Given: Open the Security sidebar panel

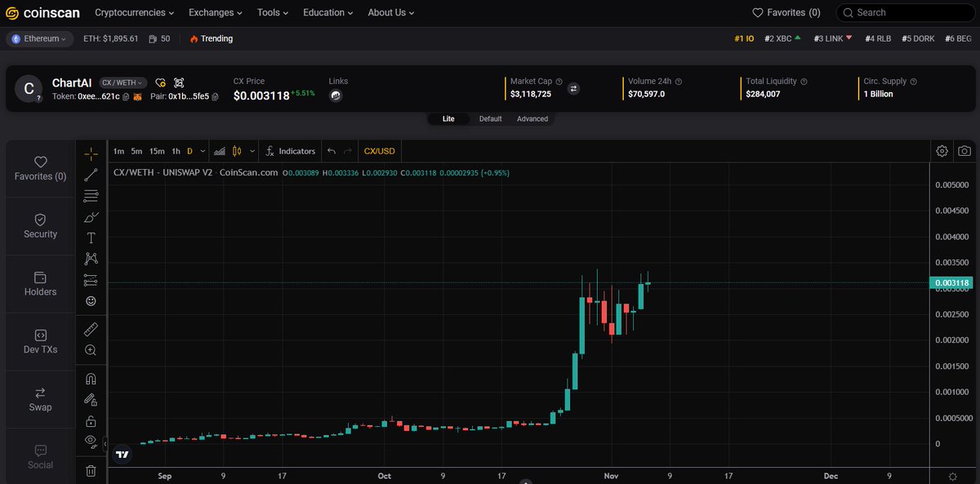Looking at the screenshot, I should 40,226.
